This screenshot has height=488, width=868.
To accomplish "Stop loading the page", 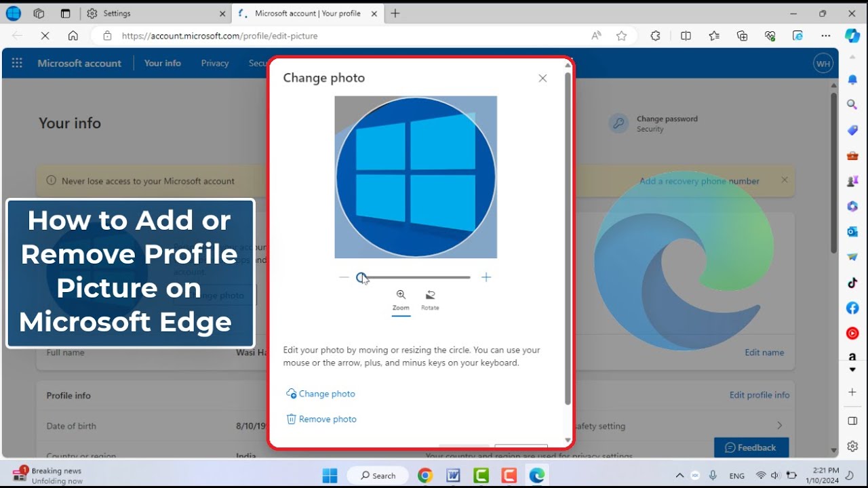I will pos(45,36).
